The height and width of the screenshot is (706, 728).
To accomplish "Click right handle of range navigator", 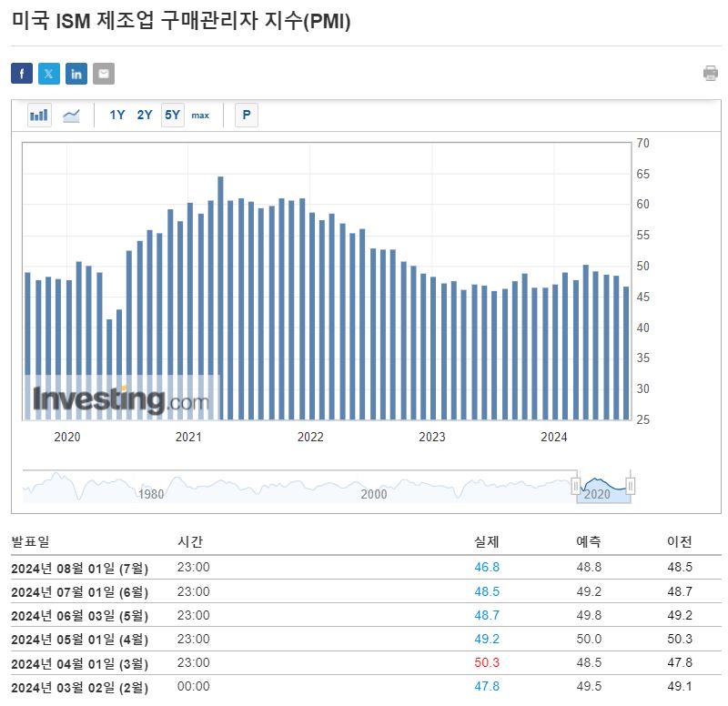I will tap(631, 487).
